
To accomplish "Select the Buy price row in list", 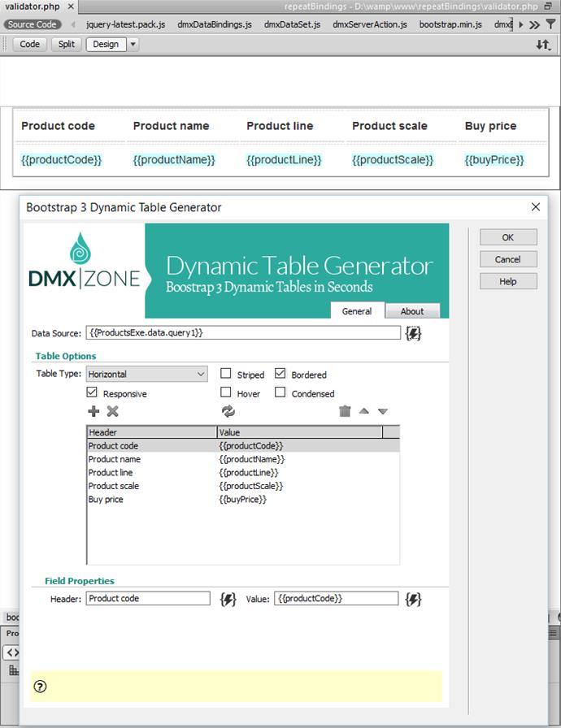I will 243,500.
